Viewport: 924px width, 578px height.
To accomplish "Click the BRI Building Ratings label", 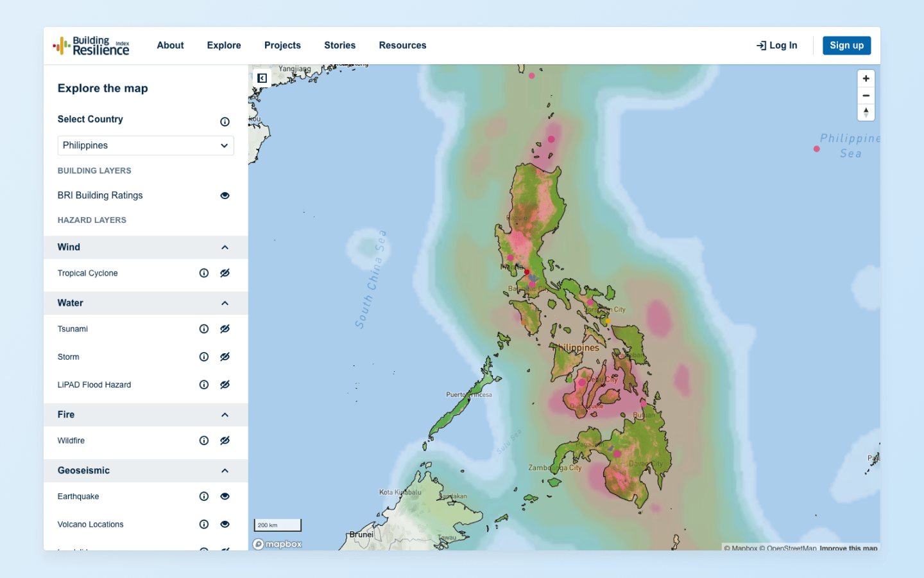I will (x=100, y=195).
